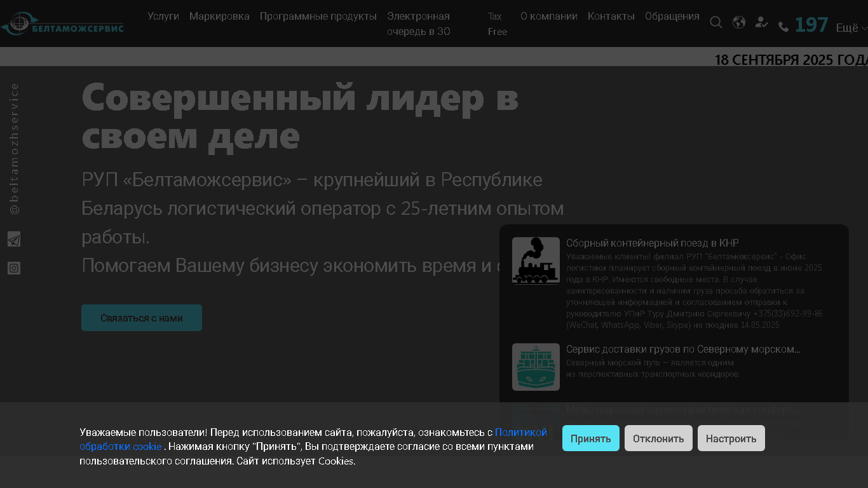The image size is (868, 488).
Task: Call short number 197
Action: click(811, 25)
